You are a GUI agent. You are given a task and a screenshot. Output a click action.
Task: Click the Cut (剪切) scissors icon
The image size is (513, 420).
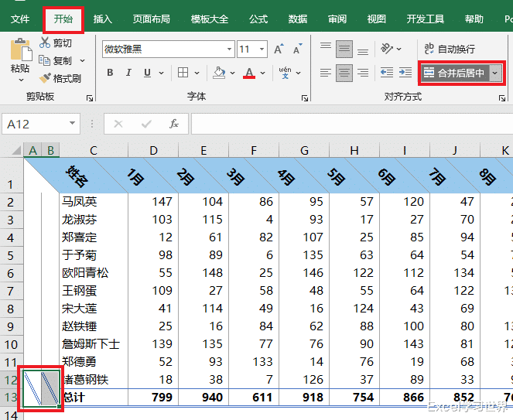point(45,43)
